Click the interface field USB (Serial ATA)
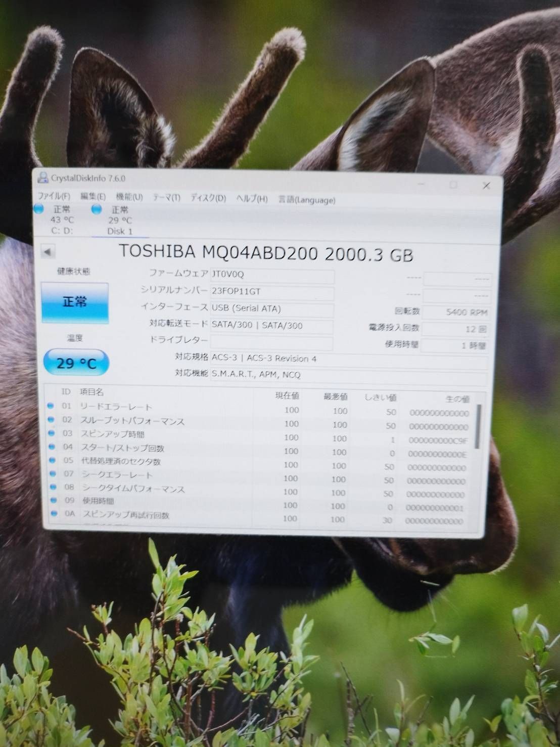The width and height of the screenshot is (560, 747). [x=272, y=309]
